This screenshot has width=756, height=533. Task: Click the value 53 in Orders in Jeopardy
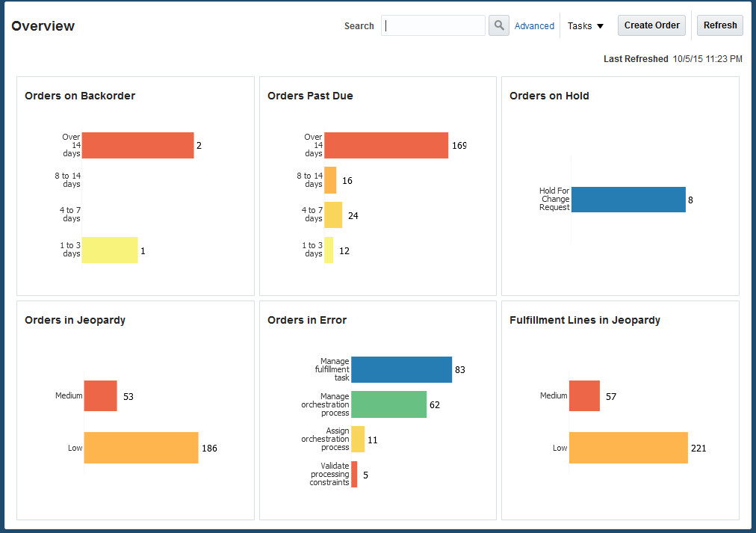(128, 396)
